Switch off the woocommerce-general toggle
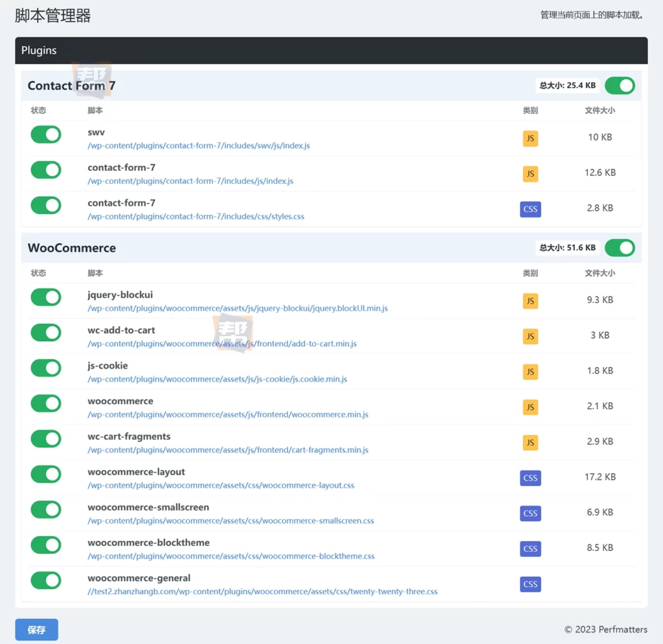Screen dimensions: 663x644 46,581
